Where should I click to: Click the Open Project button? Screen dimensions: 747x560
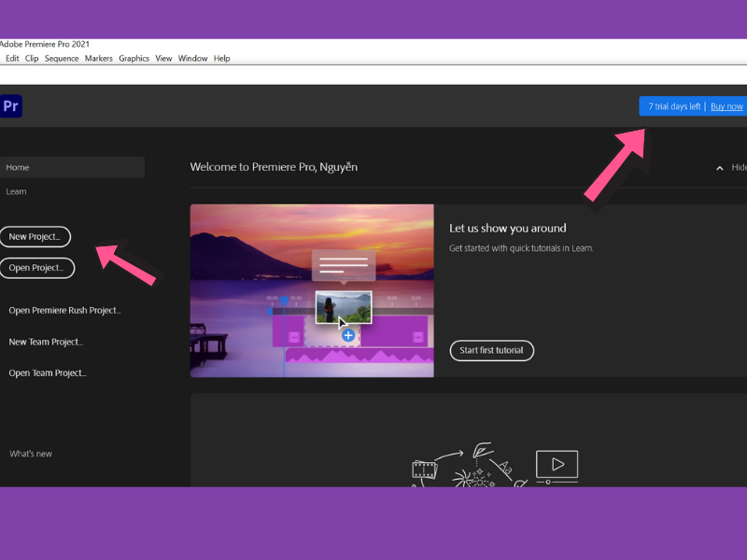[37, 268]
